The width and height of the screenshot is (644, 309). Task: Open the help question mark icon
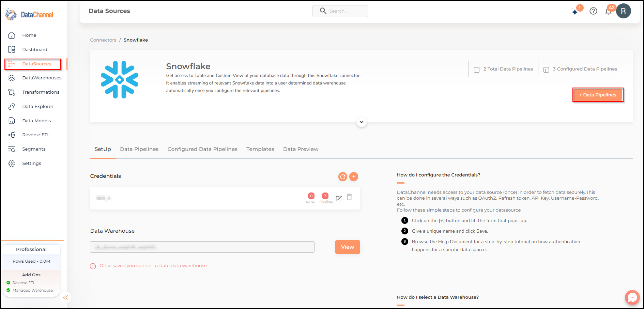pos(593,11)
